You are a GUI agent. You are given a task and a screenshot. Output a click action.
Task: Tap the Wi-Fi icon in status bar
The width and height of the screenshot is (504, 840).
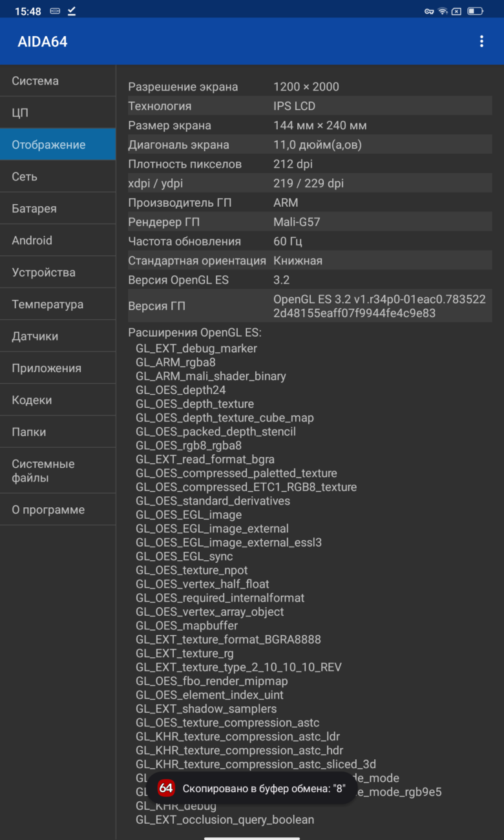(443, 12)
